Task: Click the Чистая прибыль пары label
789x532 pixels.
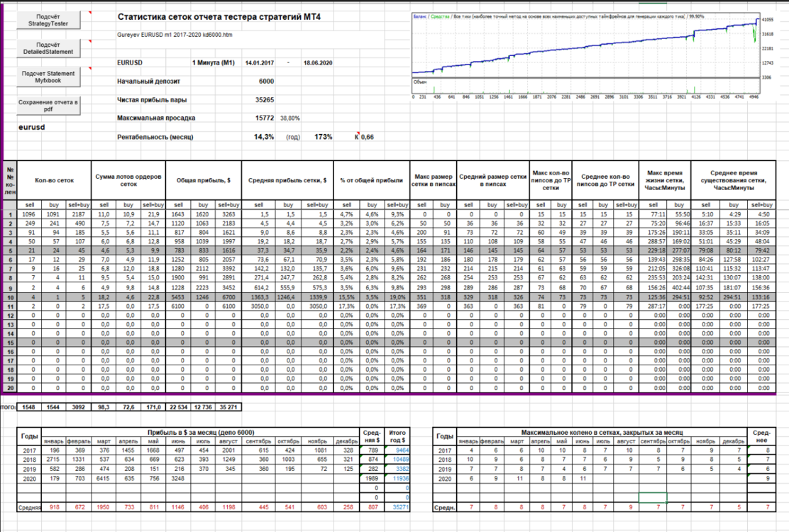Action: click(152, 99)
